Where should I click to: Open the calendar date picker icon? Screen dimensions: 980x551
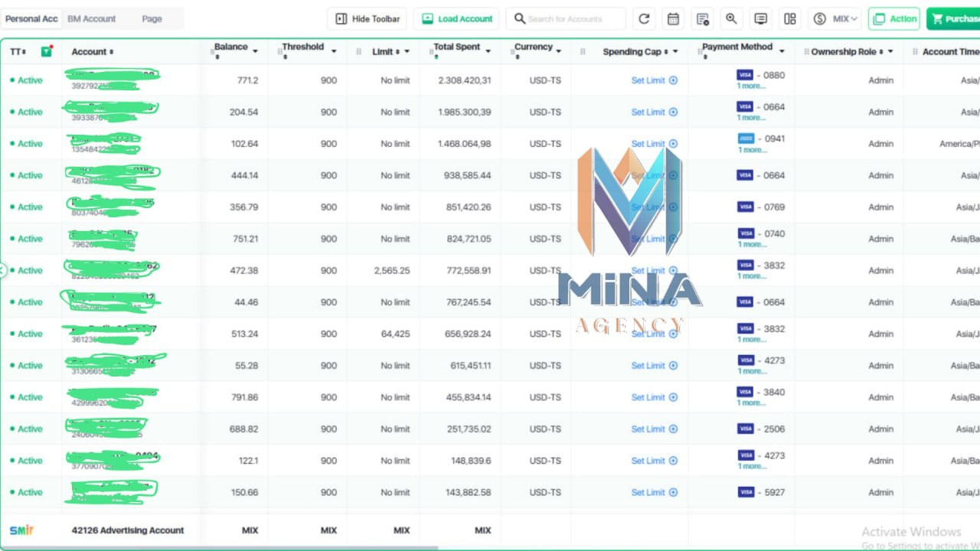click(674, 19)
